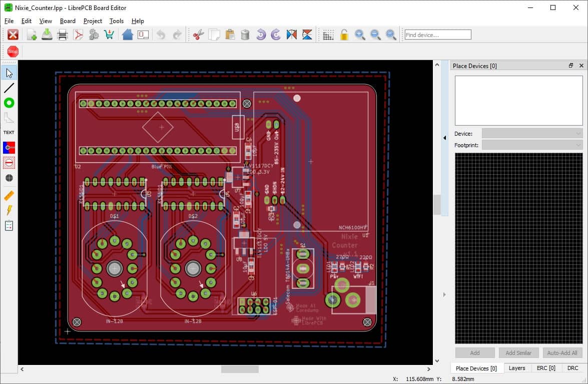Activate the Draw Trace line tool
The image size is (588, 384).
click(x=9, y=88)
